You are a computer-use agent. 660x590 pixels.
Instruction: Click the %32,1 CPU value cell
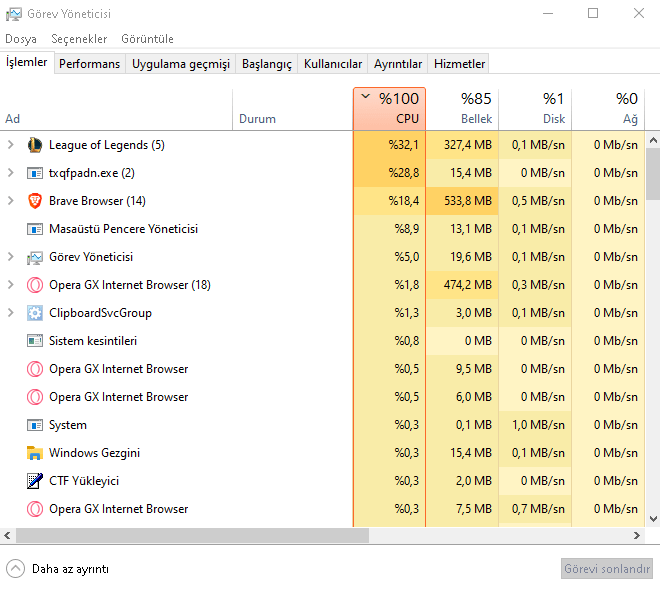coord(389,145)
